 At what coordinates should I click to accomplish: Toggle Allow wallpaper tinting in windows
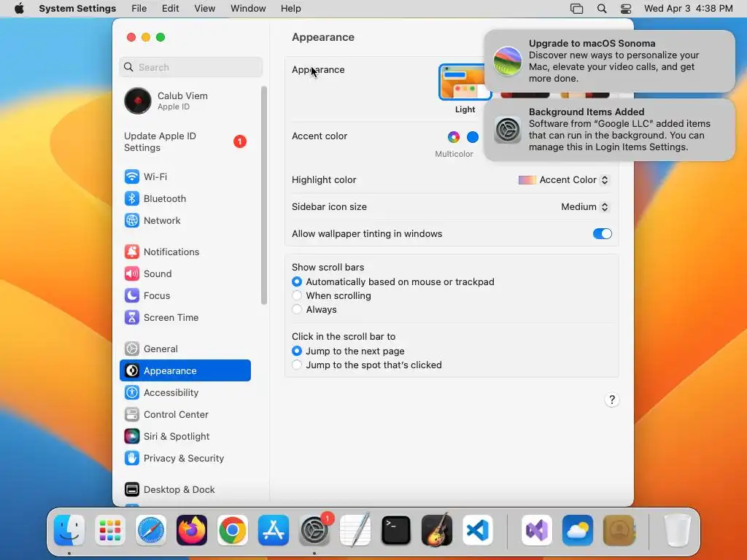click(602, 234)
